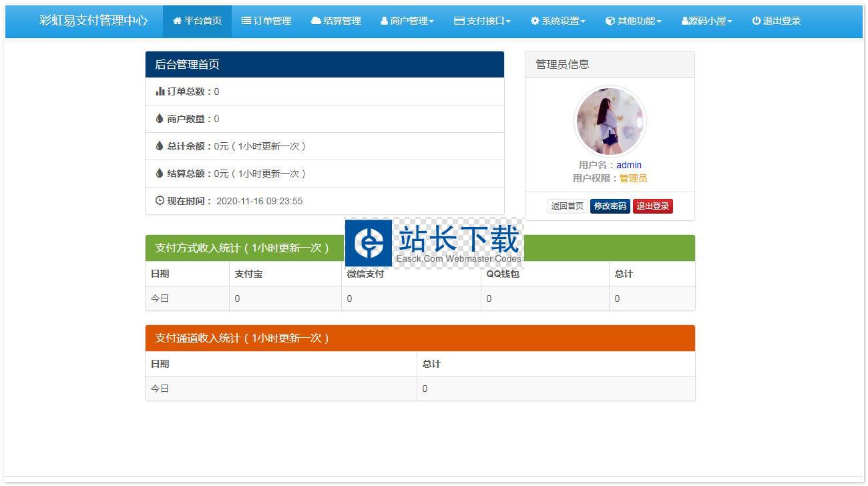The width and height of the screenshot is (868, 486).
Task: Click 今日 row in 支付通道 table
Action: point(420,389)
